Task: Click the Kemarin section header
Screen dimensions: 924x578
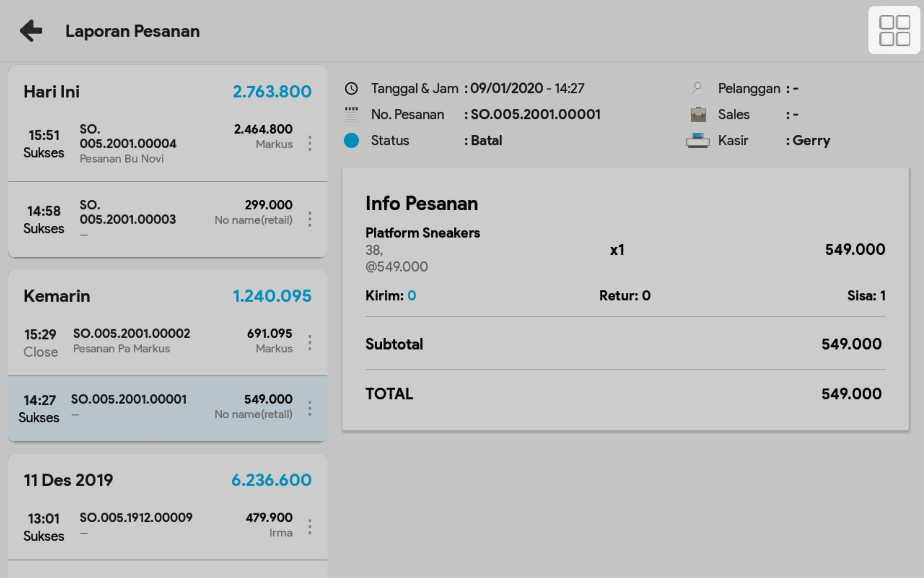Action: coord(57,296)
